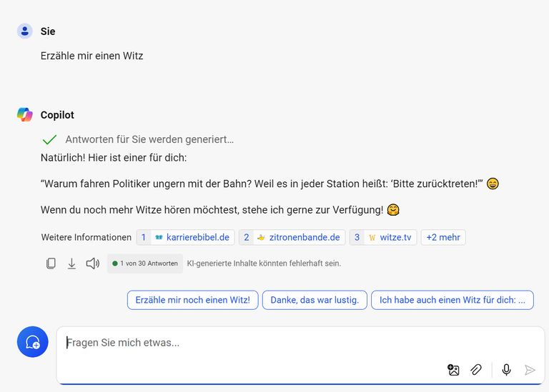Expand the +2 mehr sources

click(443, 237)
